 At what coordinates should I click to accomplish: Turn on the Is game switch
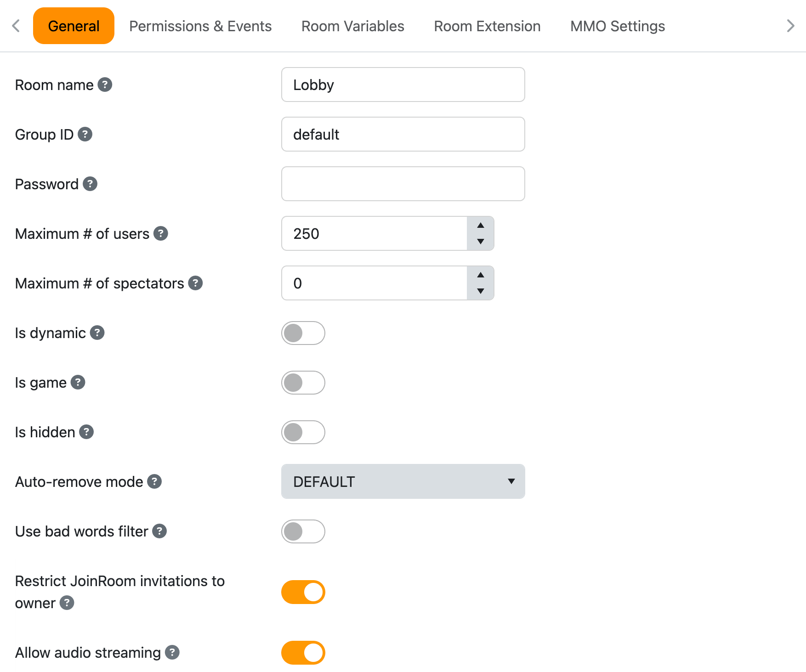click(303, 383)
